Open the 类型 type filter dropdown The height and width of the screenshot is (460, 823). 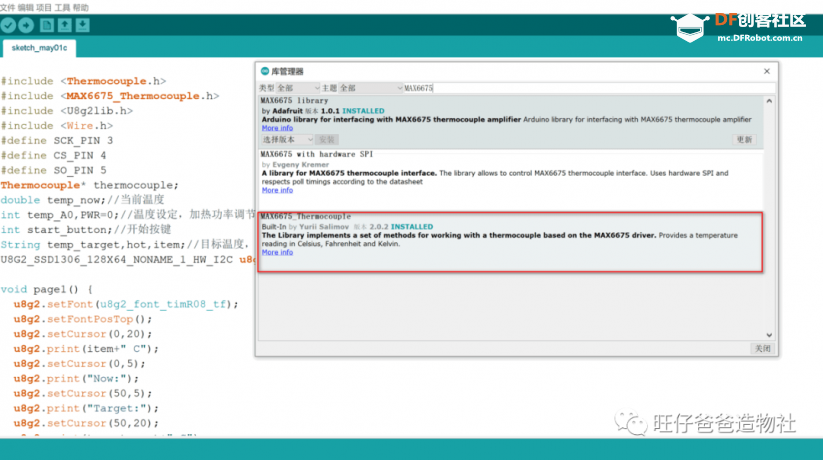pyautogui.click(x=298, y=88)
